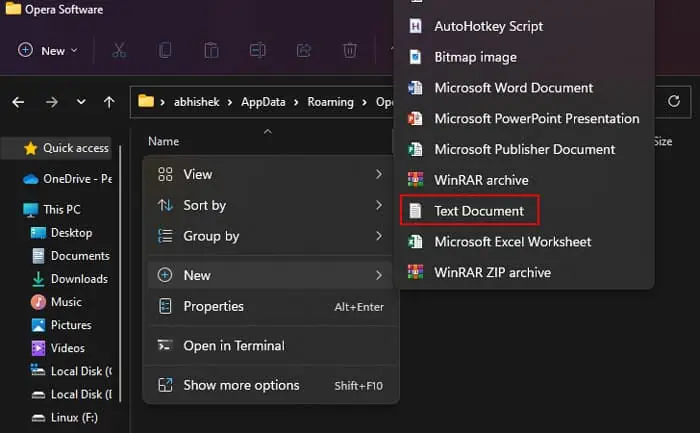Image resolution: width=700 pixels, height=433 pixels.
Task: Open the Sort by submenu
Action: click(x=270, y=205)
